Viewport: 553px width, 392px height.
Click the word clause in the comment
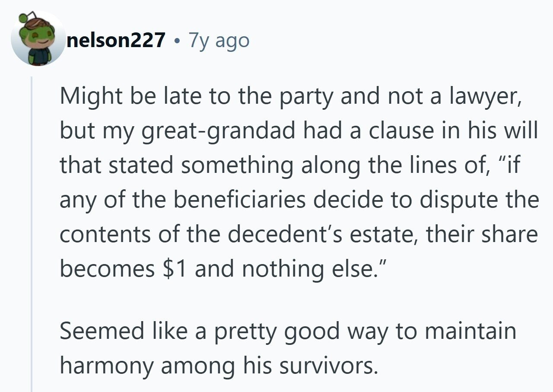coord(397,131)
